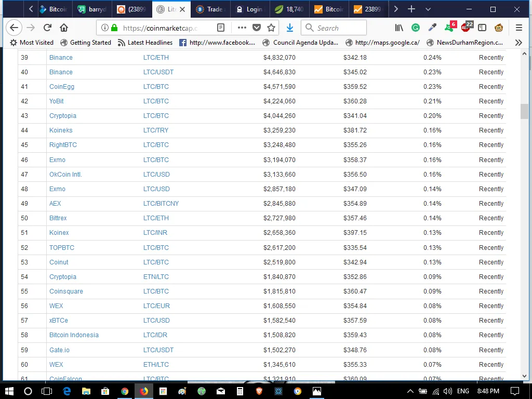Open the NewsDurhamRegion.c... bookmark

pos(464,43)
